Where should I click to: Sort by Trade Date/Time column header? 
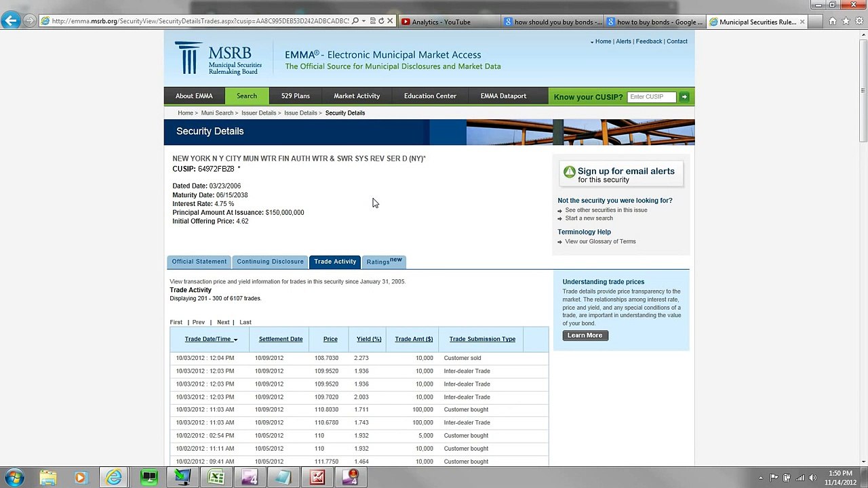tap(211, 339)
